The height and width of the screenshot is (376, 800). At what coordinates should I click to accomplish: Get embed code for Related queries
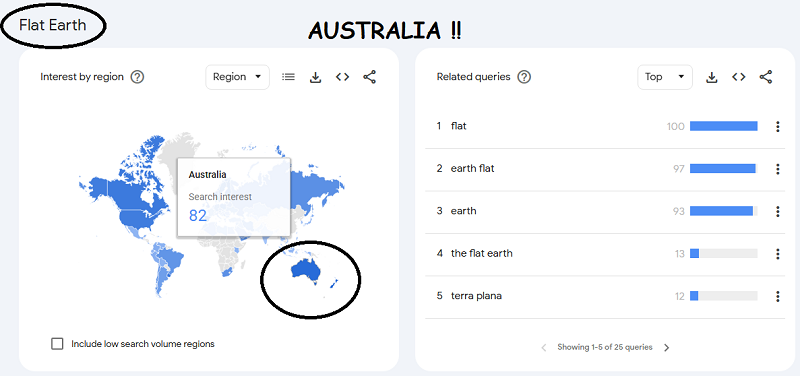[x=738, y=77]
